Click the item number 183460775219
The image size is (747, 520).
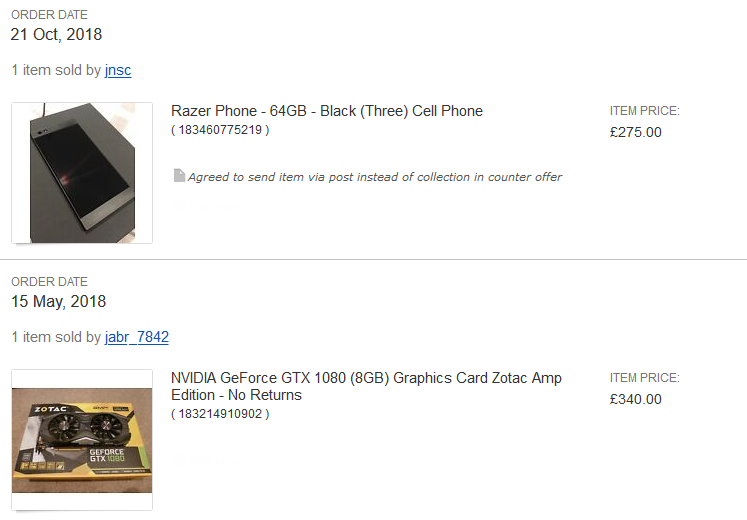[x=220, y=130]
